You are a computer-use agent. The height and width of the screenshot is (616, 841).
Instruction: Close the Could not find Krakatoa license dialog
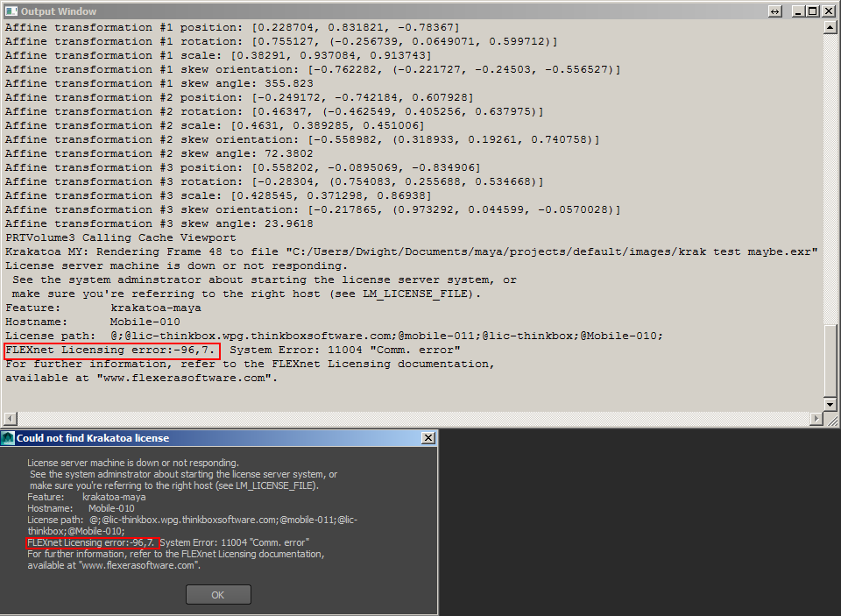[x=428, y=438]
